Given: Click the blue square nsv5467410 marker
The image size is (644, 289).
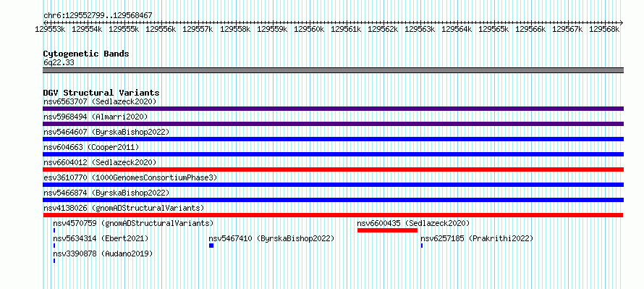Looking at the screenshot, I should pos(211,246).
